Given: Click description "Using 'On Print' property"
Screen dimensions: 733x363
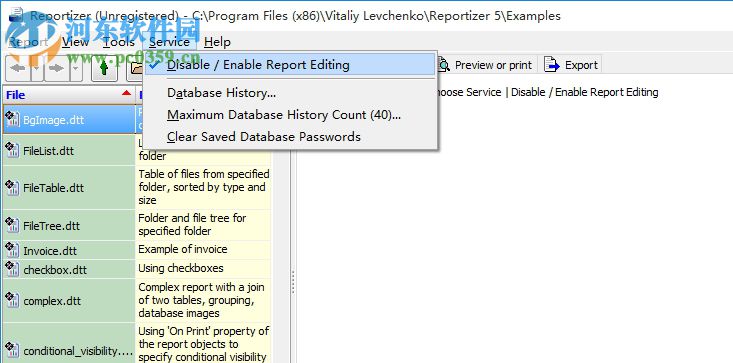Looking at the screenshot, I should click(x=203, y=344).
